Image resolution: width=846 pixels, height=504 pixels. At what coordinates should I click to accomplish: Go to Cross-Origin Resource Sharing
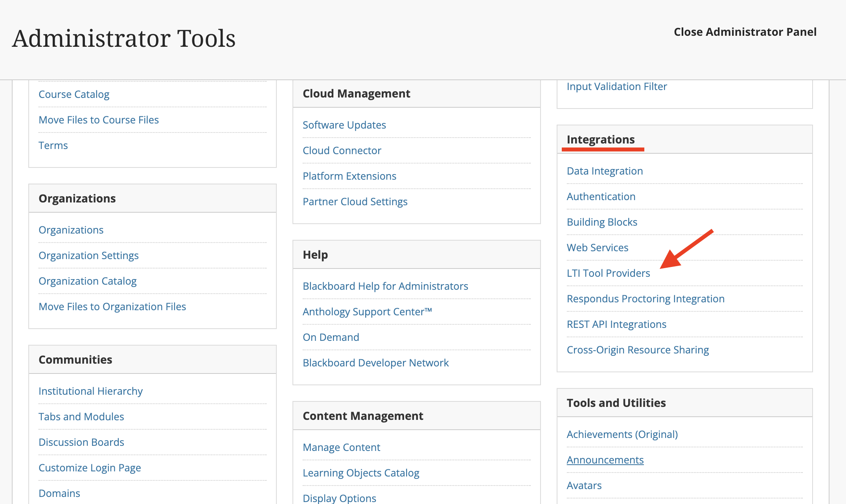[x=638, y=350]
